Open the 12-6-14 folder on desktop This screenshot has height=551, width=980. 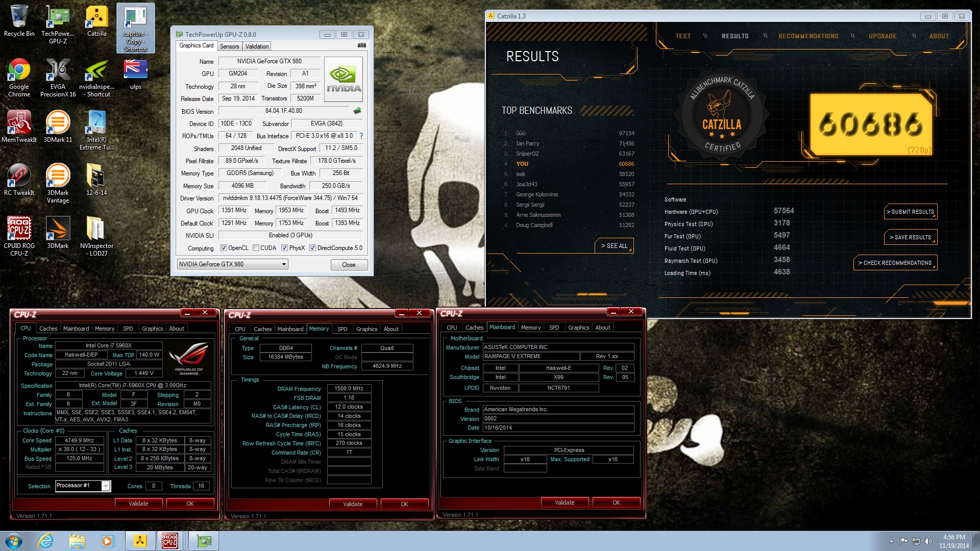click(96, 180)
